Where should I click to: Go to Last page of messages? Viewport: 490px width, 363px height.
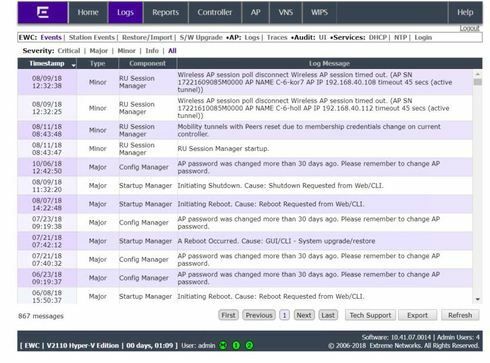point(328,315)
